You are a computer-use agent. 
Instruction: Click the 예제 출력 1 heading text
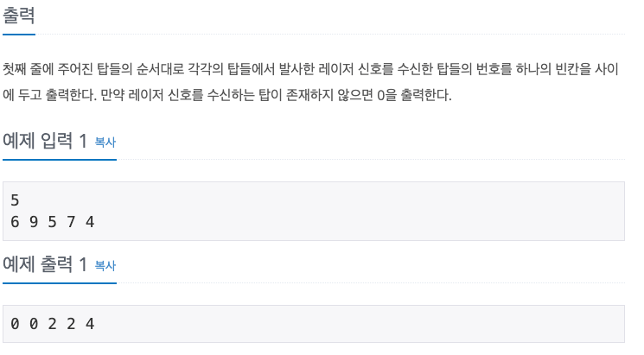(45, 265)
